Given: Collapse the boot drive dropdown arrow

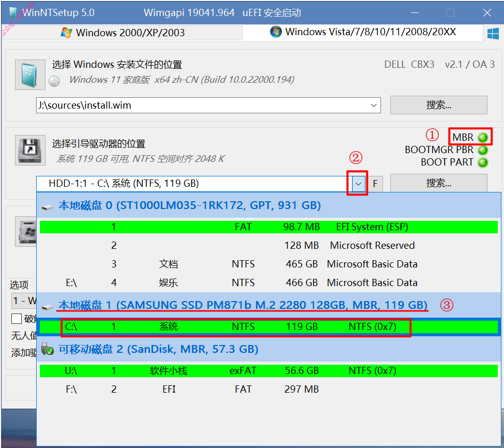Looking at the screenshot, I should point(358,184).
